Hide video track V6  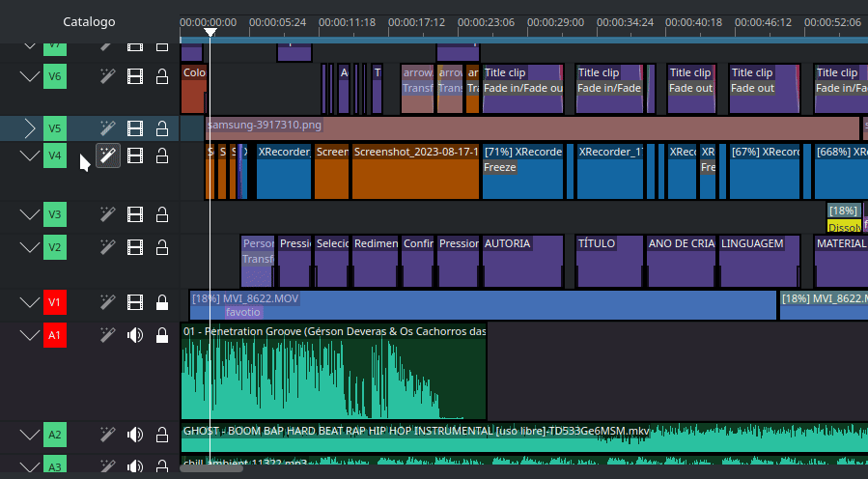pos(135,76)
